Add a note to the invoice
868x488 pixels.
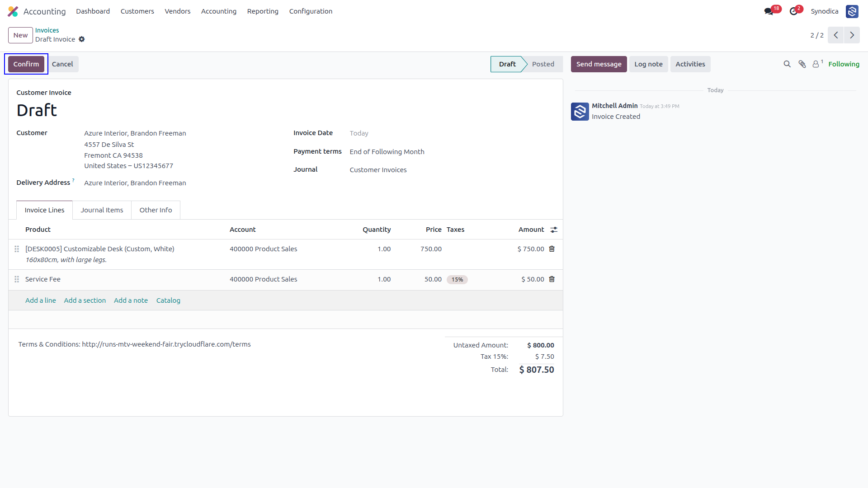tap(131, 300)
